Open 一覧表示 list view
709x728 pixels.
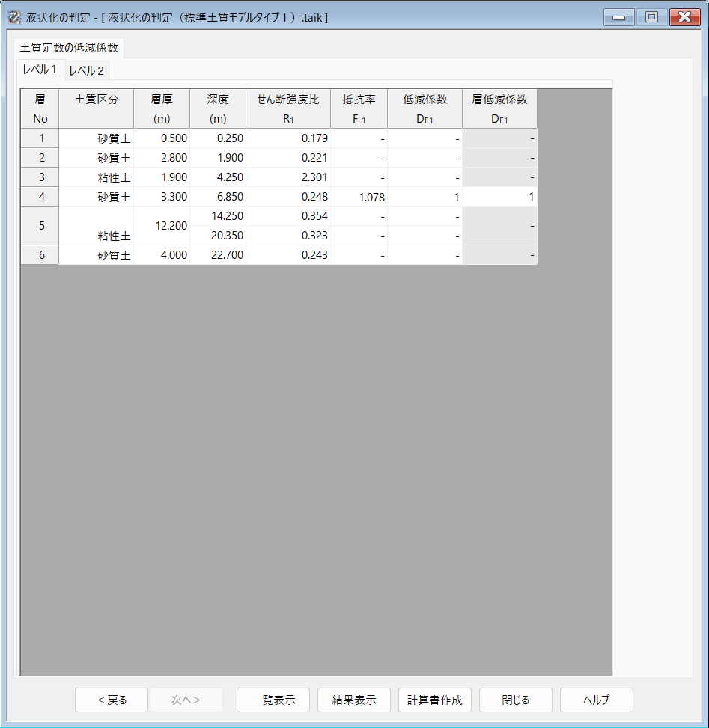(273, 700)
